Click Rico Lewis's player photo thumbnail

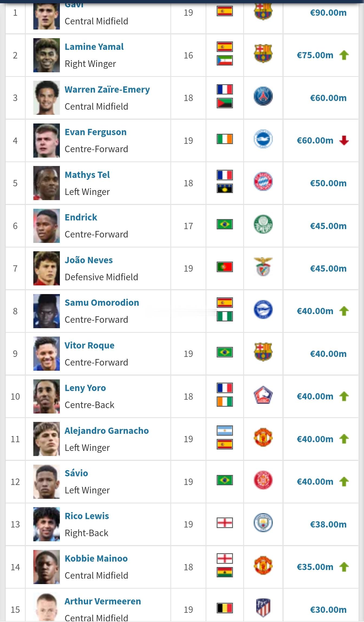47,524
